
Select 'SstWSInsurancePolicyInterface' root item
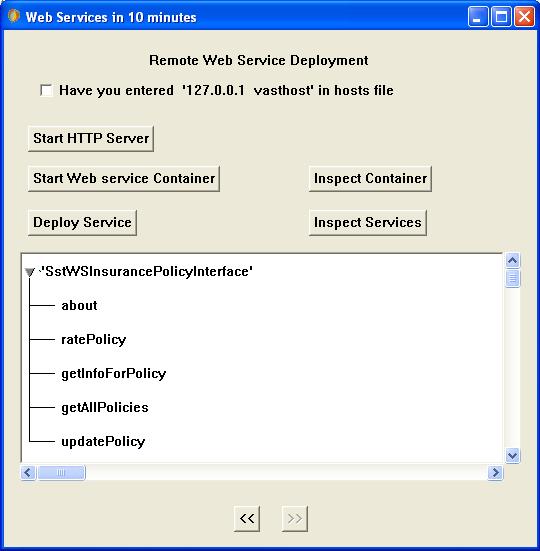click(147, 272)
